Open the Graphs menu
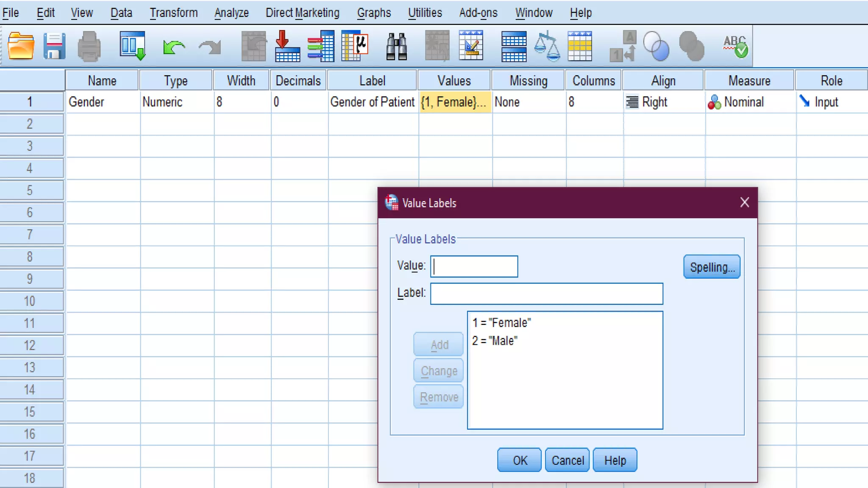868x488 pixels. [x=374, y=13]
